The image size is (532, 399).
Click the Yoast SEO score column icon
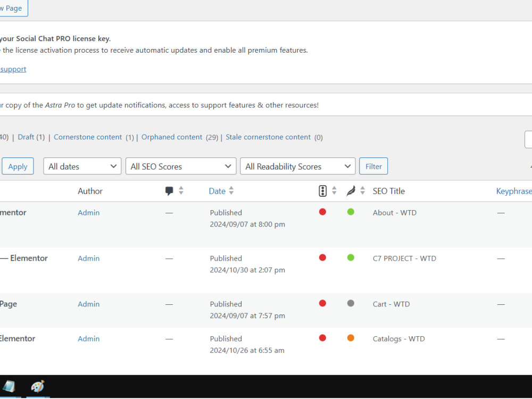tap(323, 191)
